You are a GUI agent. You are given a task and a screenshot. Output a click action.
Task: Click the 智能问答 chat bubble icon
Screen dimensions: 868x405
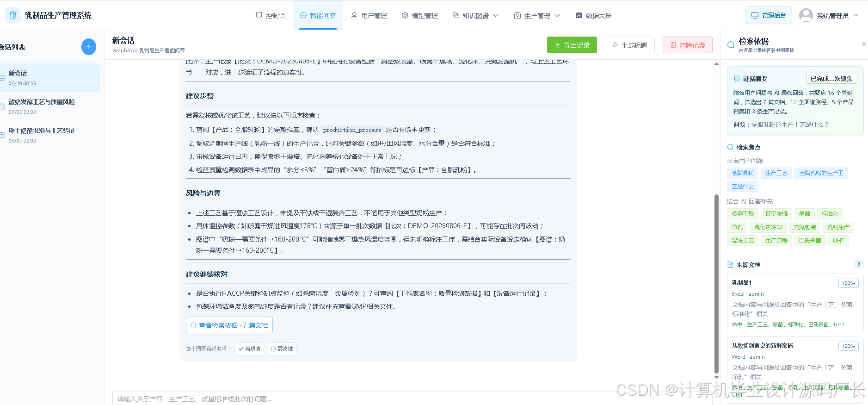click(x=303, y=15)
